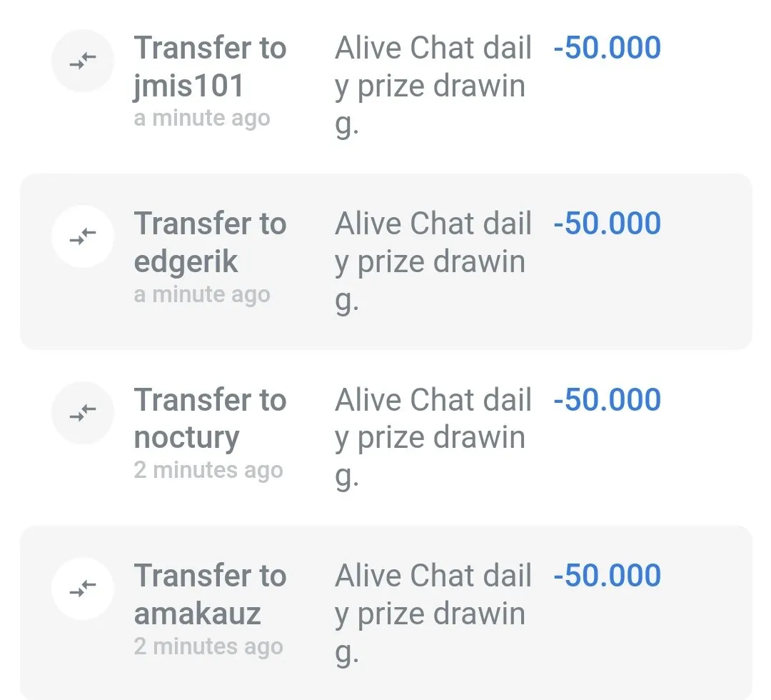This screenshot has height=700, width=771.
Task: Select the -50.000 amount for edgerik
Action: [x=607, y=224]
